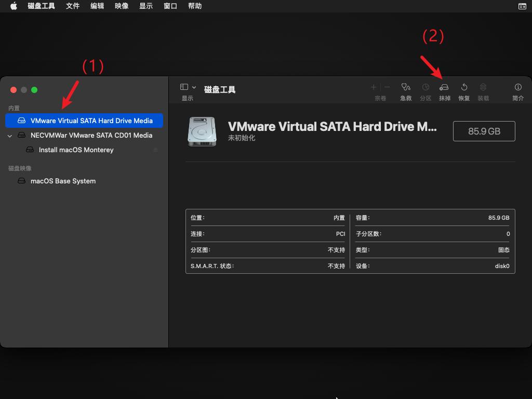
Task: Select the 分区 (Partition) toolbar icon
Action: pos(425,88)
